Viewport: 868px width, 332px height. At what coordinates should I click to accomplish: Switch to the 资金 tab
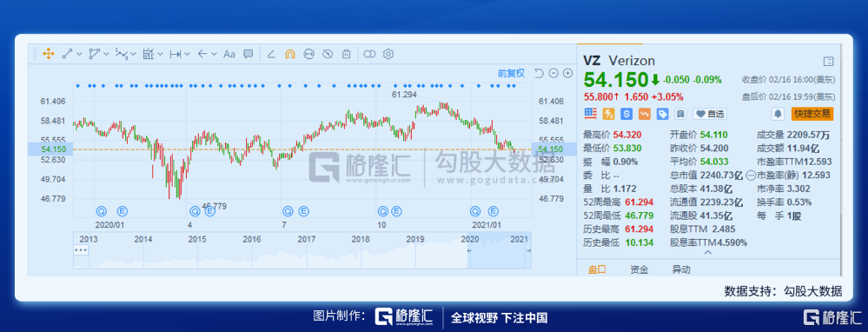coord(639,269)
